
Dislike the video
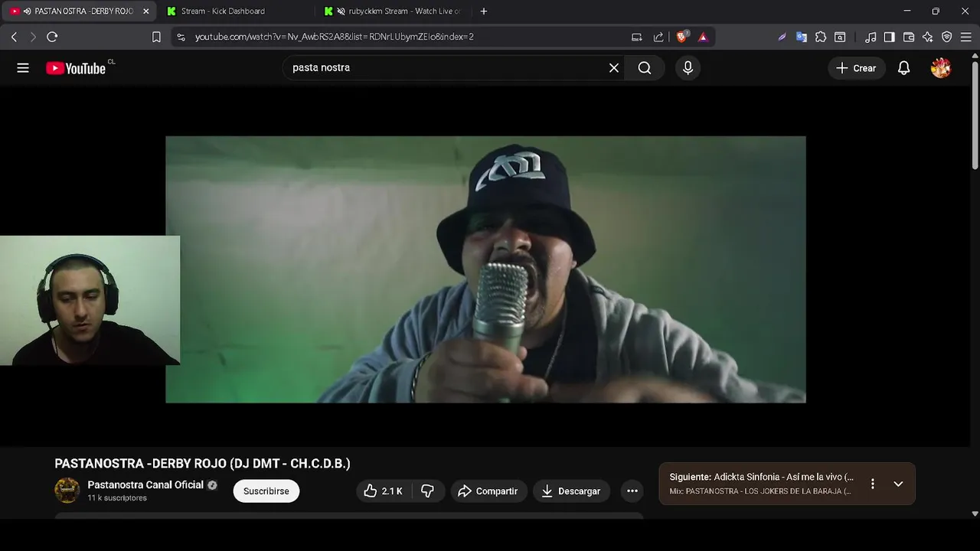point(428,491)
